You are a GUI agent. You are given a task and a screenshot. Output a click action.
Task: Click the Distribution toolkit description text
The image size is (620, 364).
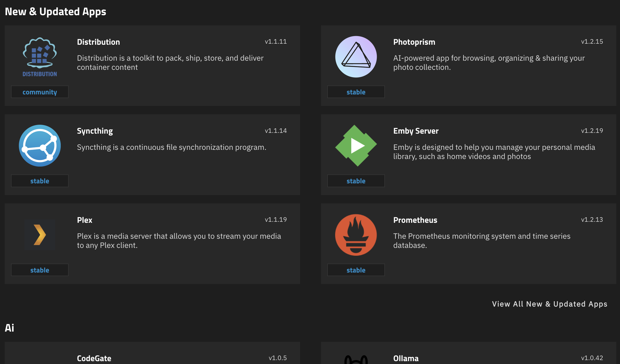(170, 63)
